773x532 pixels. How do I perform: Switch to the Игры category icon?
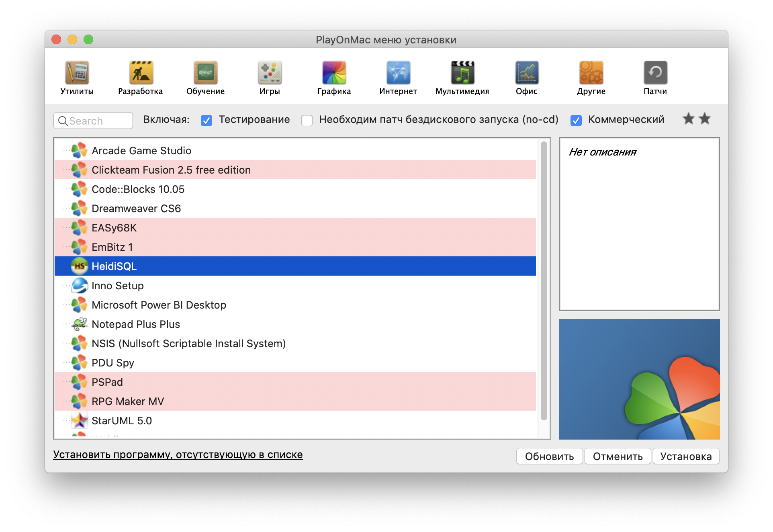click(270, 73)
